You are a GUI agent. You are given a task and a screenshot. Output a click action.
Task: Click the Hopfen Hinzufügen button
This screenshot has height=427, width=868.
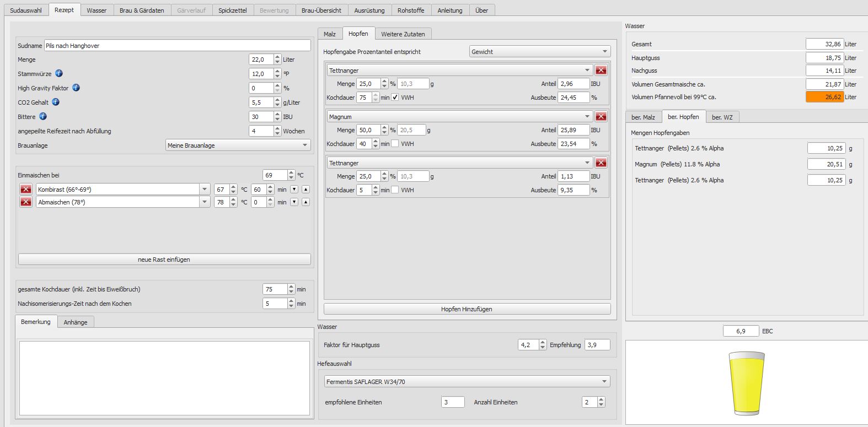(x=467, y=309)
